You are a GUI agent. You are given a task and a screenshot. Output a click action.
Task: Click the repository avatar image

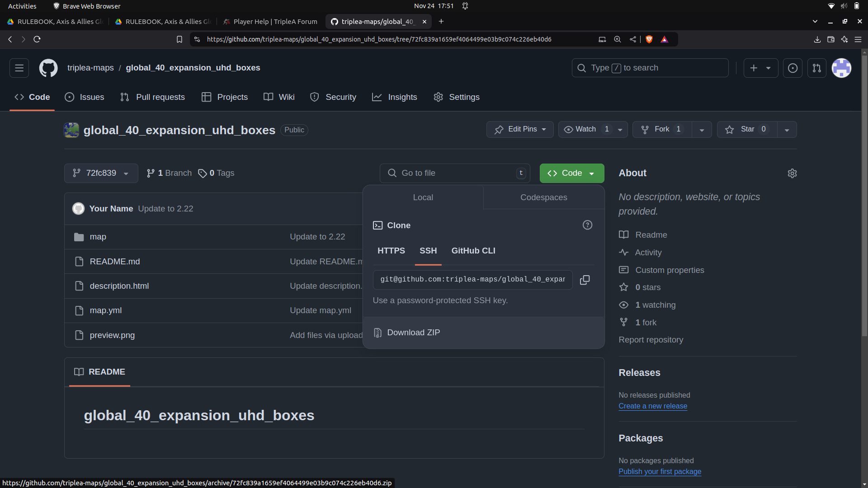click(x=71, y=130)
